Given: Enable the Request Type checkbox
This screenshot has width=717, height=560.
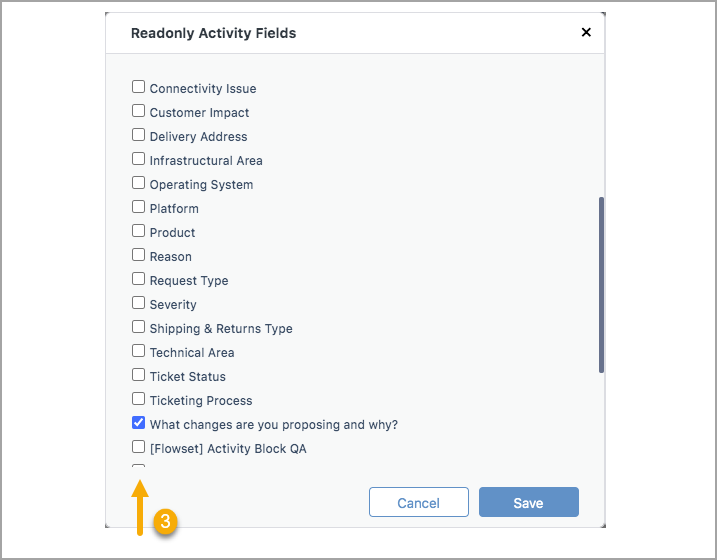Looking at the screenshot, I should [x=138, y=279].
